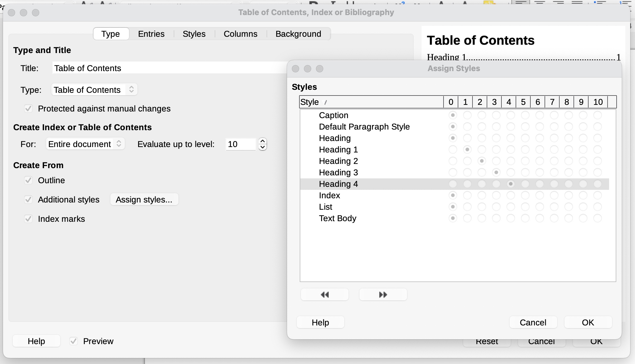Open the For Entire document dropdown
Viewport: 635px width, 364px height.
click(x=85, y=144)
